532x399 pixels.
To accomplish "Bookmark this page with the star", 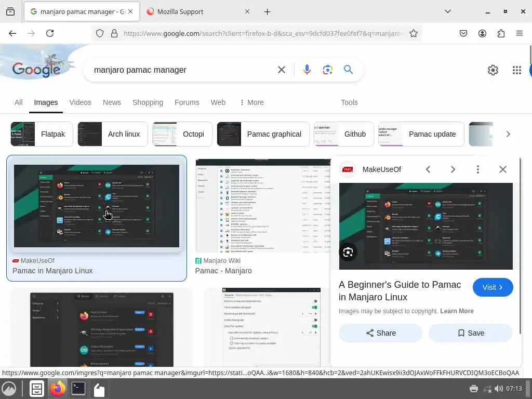I will pyautogui.click(x=413, y=33).
